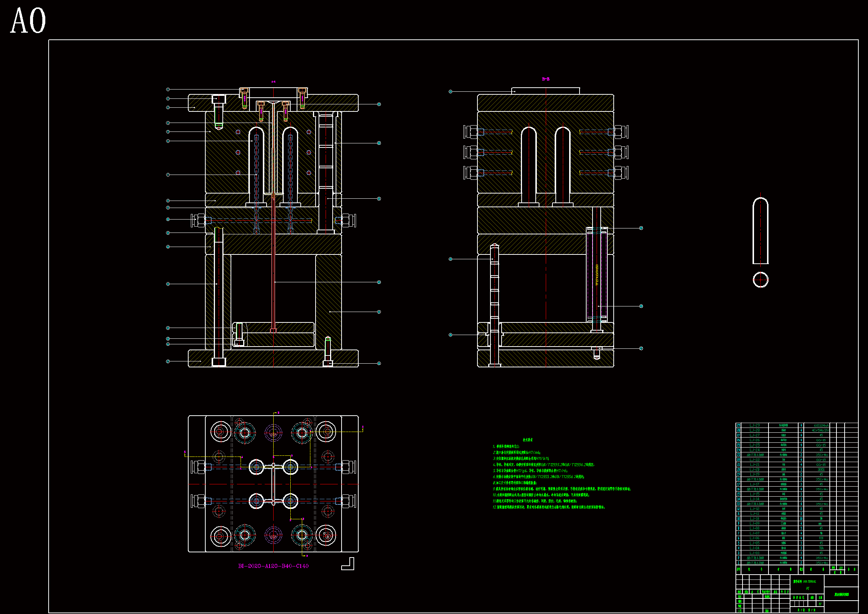Click the 4Cr5MoSiV material cell
Image resolution: width=868 pixels, height=614 pixels.
point(821,430)
